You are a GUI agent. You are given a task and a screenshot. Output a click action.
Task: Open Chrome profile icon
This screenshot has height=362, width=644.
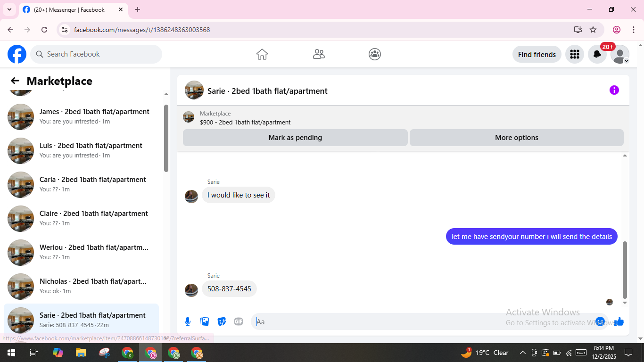click(x=617, y=30)
